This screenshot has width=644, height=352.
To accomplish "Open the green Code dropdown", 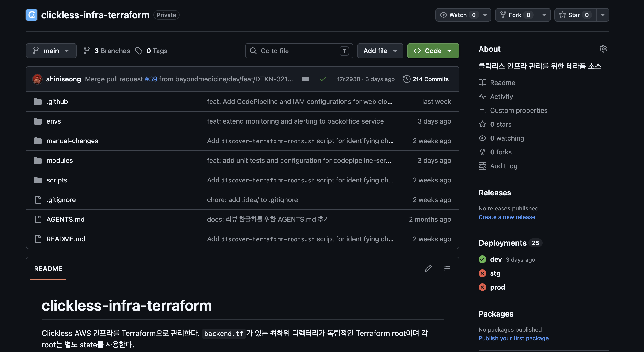I will coord(433,51).
